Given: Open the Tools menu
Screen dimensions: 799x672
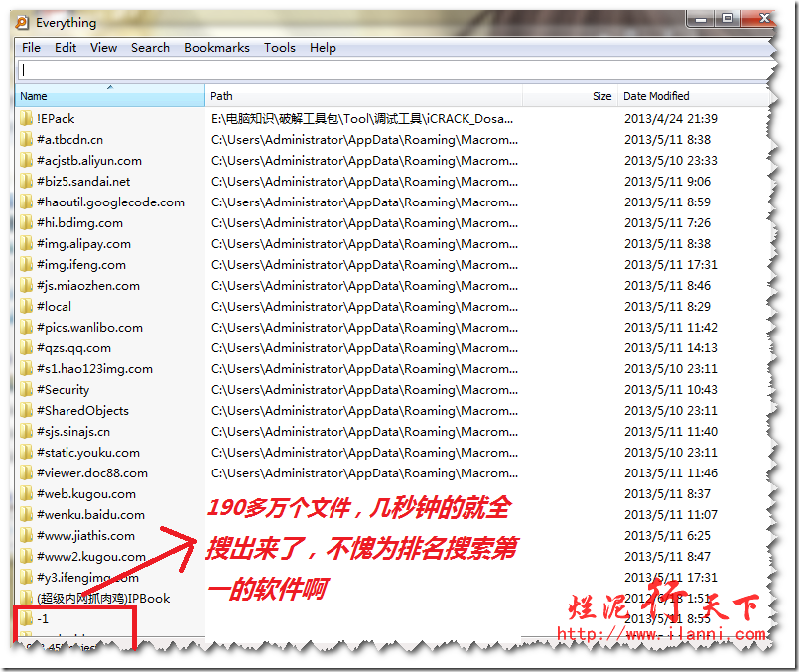Looking at the screenshot, I should (x=279, y=48).
